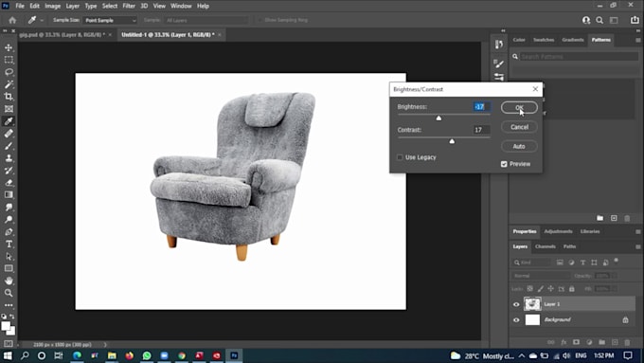644x363 pixels.
Task: Toggle the Preview checkbox
Action: point(504,164)
